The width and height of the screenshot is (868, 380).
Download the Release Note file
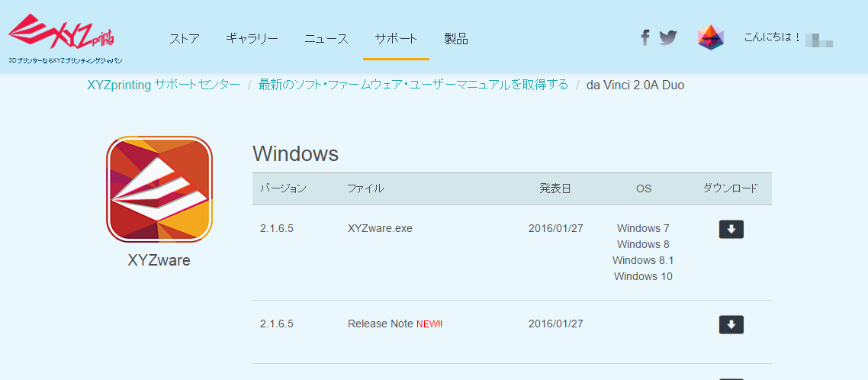point(731,324)
